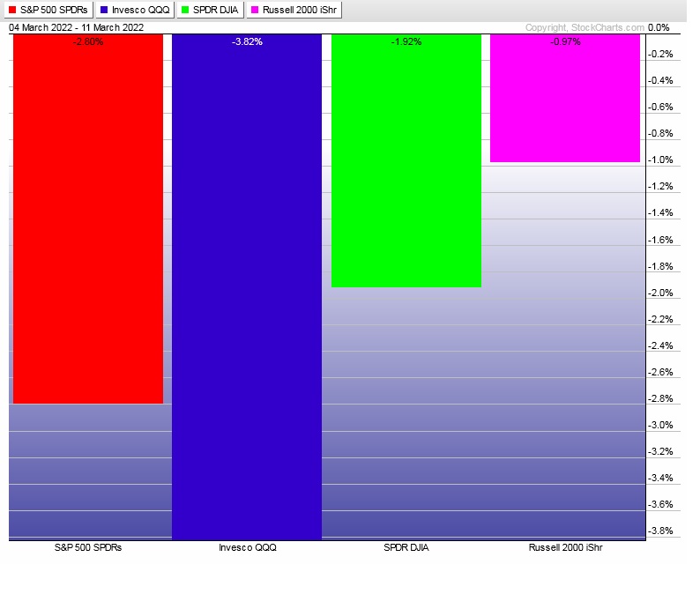Click the -1.92% value label
Image resolution: width=700 pixels, height=594 pixels.
[406, 42]
